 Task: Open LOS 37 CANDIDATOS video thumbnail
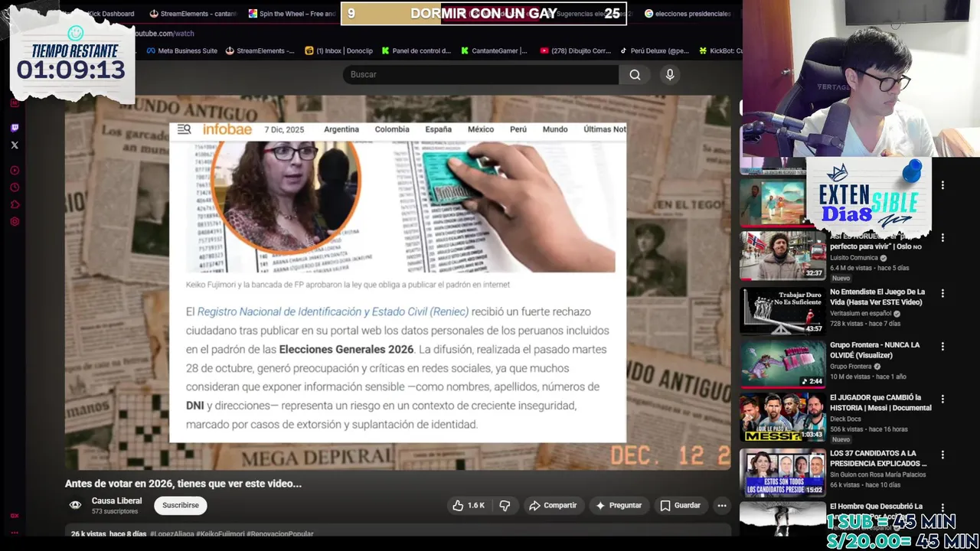click(x=782, y=471)
